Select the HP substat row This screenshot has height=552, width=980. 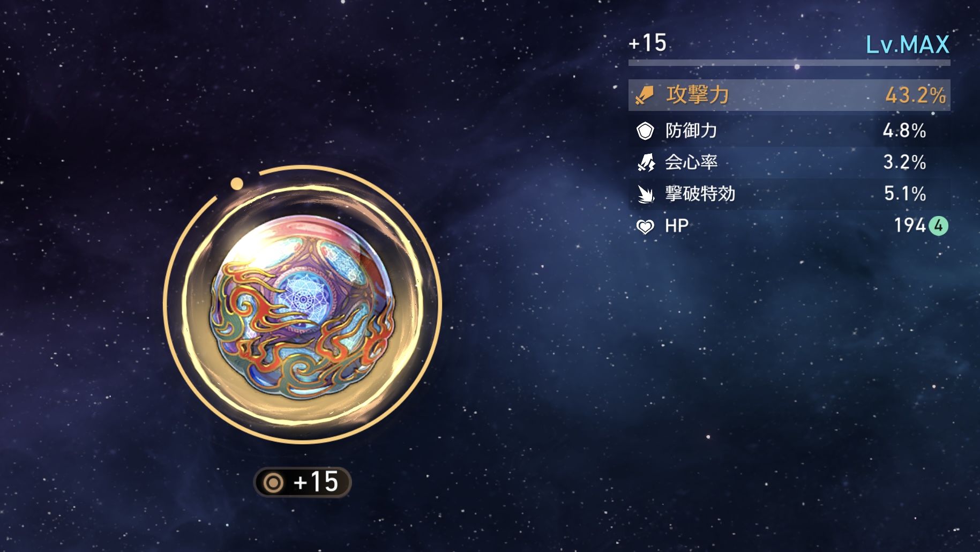point(789,226)
